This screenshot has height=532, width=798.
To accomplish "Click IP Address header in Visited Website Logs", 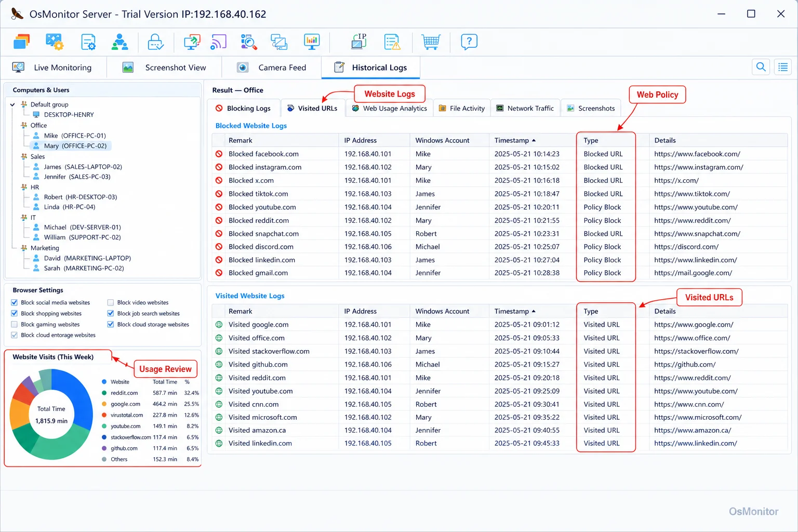I will coord(361,311).
